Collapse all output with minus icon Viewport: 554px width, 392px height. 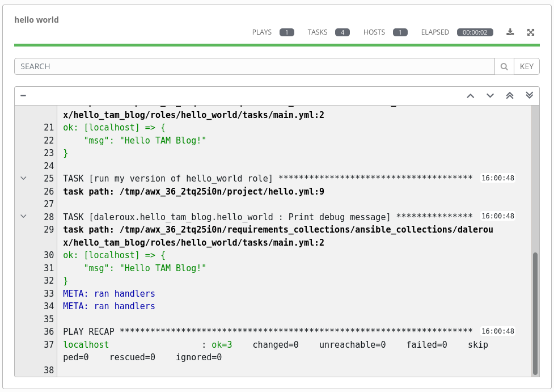click(23, 95)
